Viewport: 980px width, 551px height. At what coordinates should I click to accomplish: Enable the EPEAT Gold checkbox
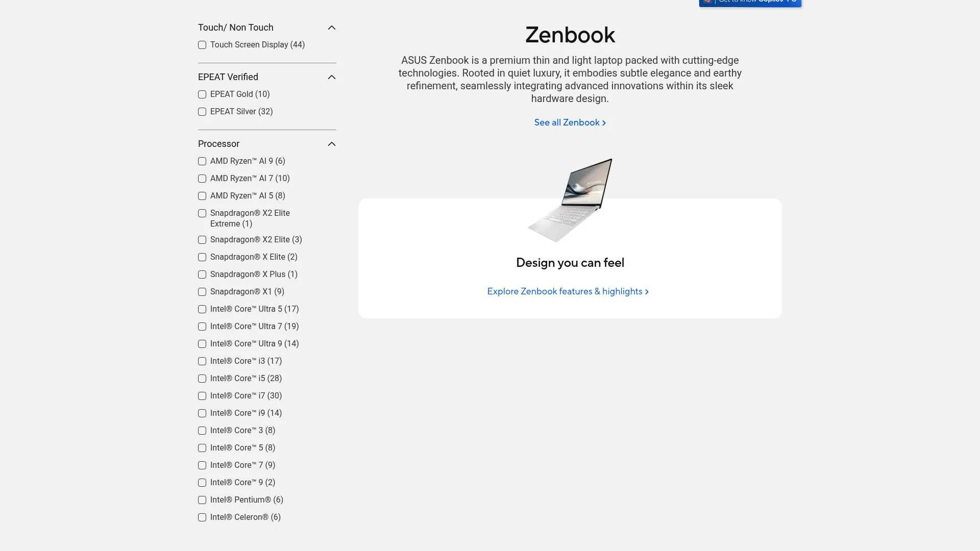click(x=202, y=94)
